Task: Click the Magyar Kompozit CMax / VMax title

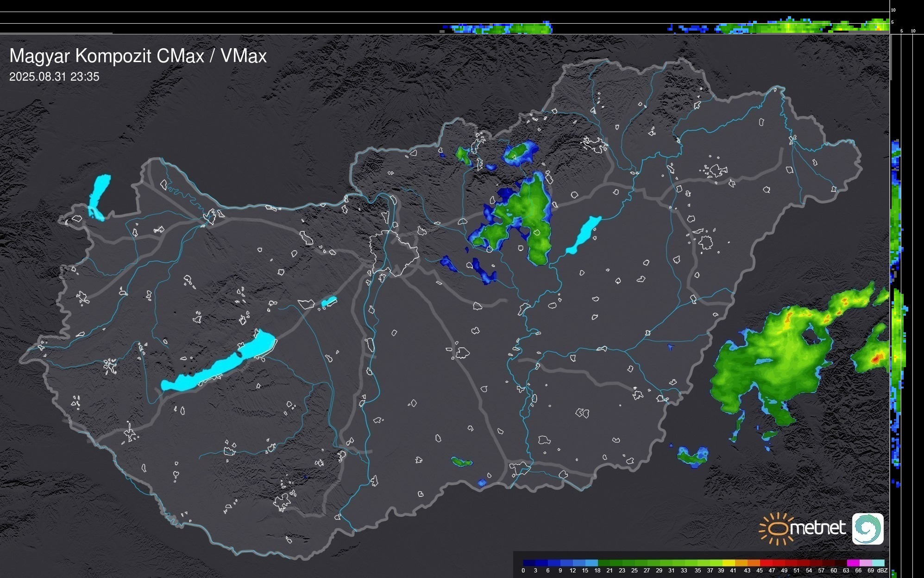Action: pyautogui.click(x=138, y=56)
